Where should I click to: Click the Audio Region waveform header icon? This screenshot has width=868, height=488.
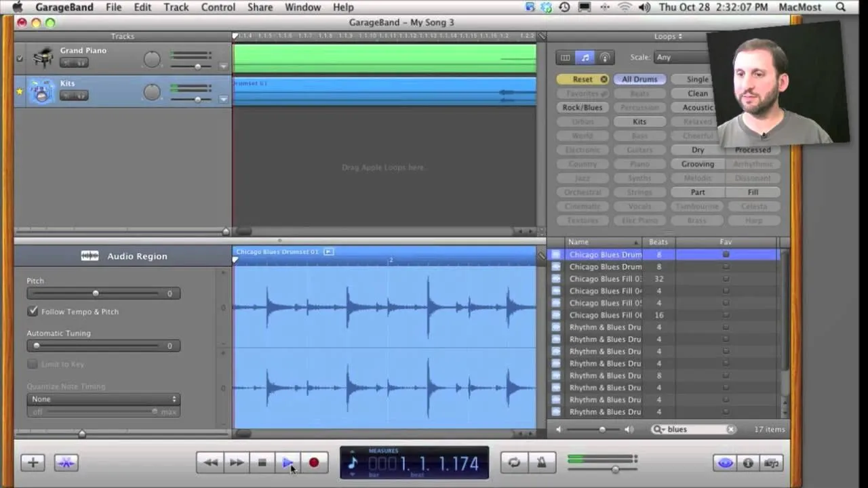coord(90,256)
